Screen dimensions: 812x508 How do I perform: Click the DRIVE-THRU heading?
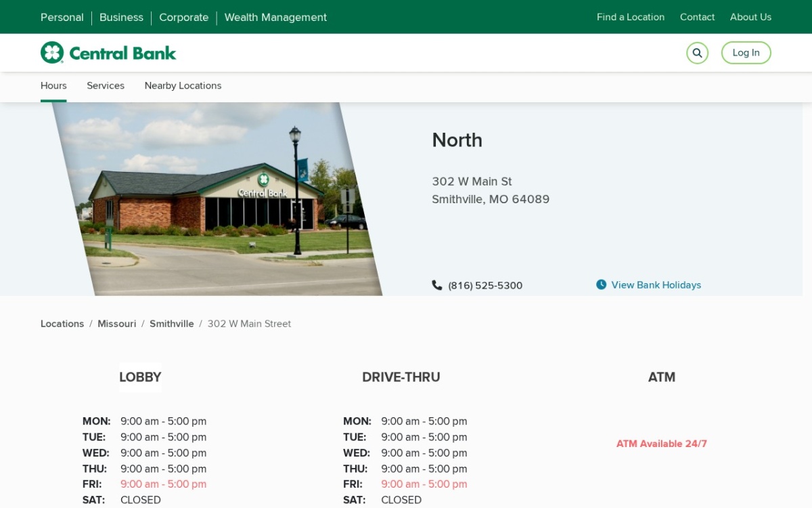(x=401, y=377)
